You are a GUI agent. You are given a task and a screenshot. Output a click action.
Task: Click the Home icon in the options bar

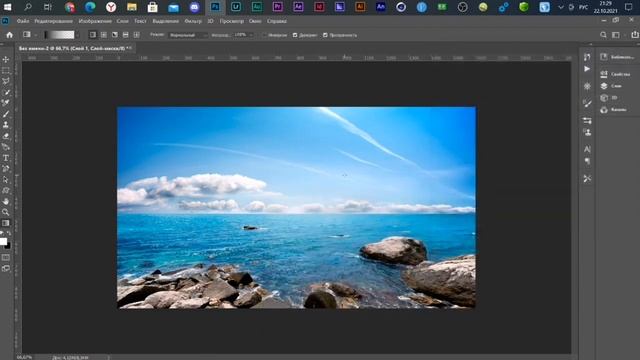click(x=9, y=35)
